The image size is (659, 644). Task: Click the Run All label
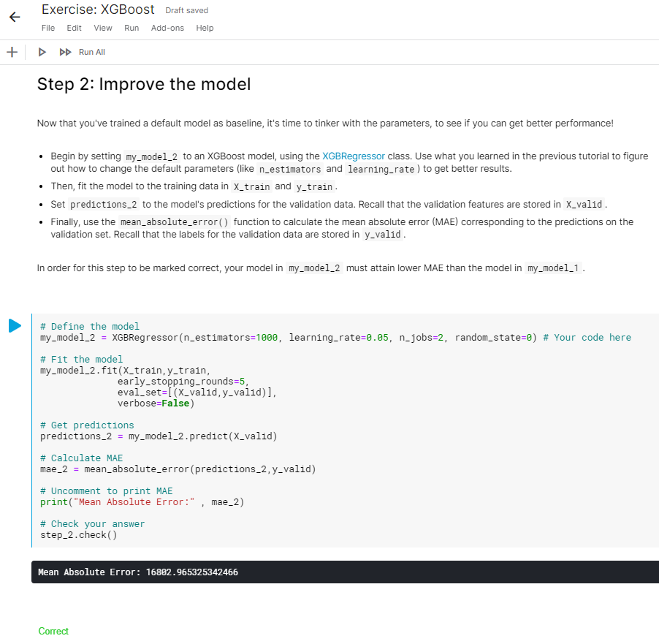pyautogui.click(x=92, y=52)
